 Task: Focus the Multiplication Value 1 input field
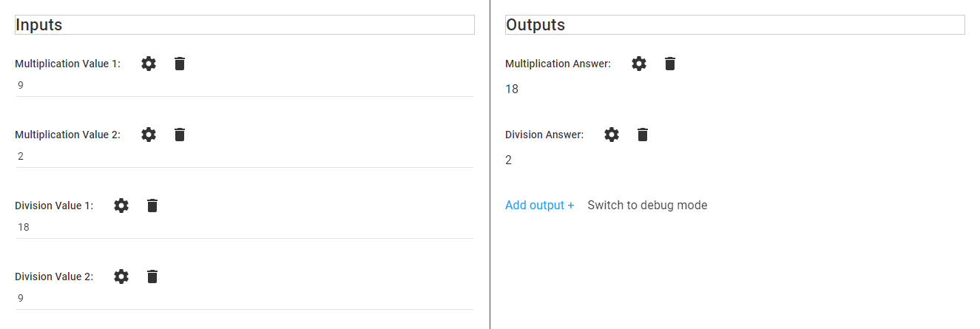244,86
